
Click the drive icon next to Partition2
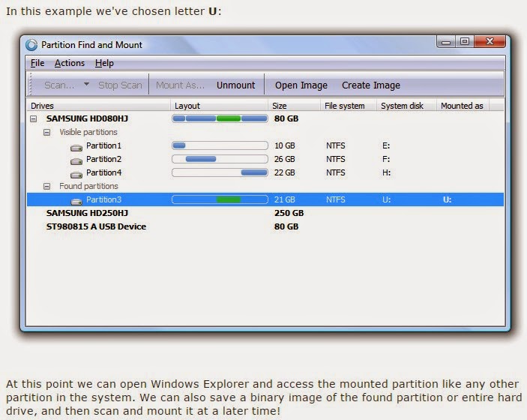(x=76, y=161)
